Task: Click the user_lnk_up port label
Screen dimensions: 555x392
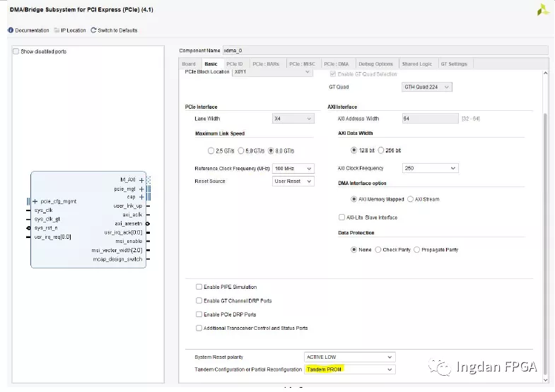Action: 128,206
